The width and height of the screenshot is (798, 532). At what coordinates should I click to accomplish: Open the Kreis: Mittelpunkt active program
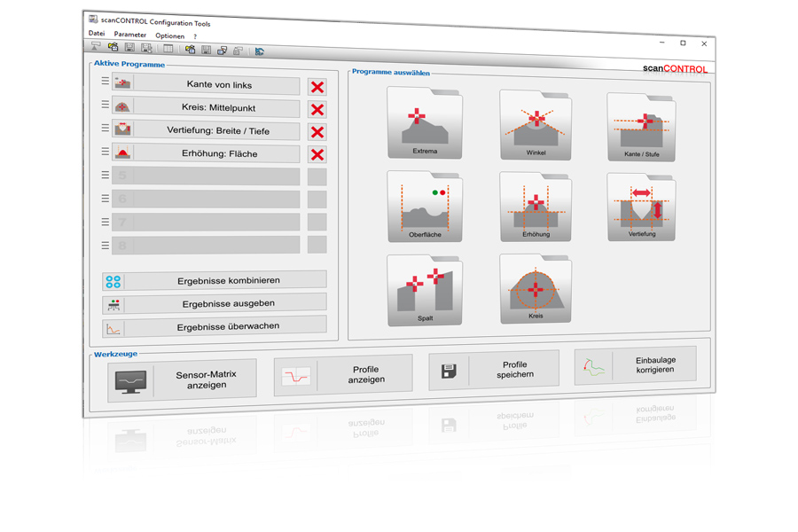click(x=218, y=108)
